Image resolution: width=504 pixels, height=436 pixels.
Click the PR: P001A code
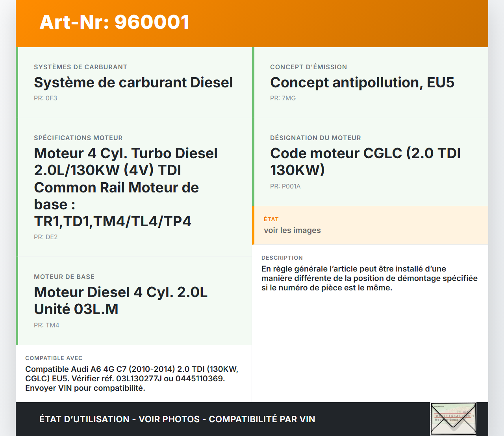point(285,187)
